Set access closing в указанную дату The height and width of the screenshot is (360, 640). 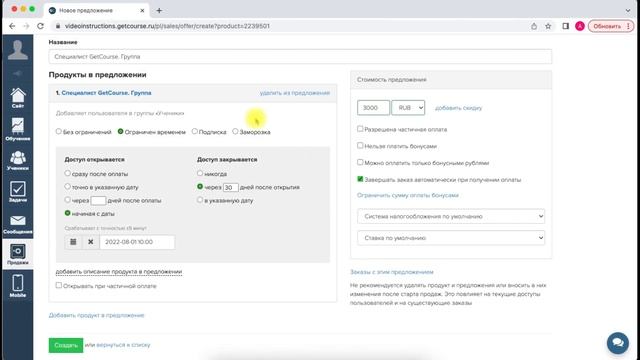200,200
